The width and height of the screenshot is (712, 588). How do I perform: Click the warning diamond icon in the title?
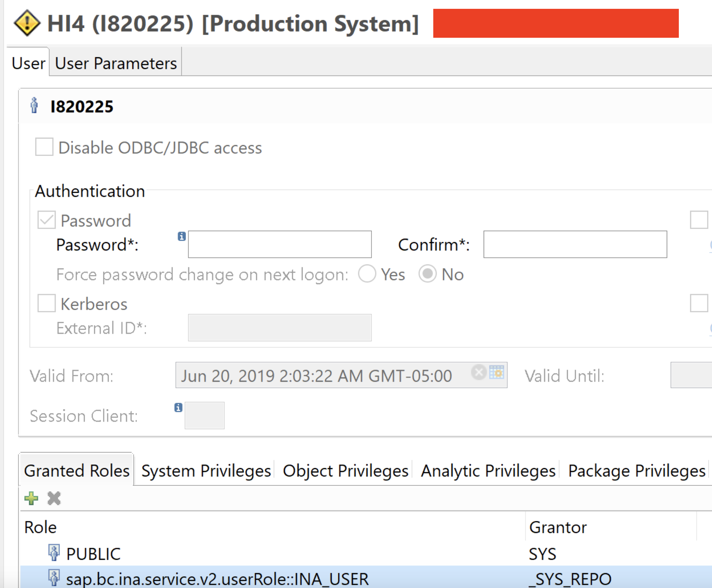point(27,23)
